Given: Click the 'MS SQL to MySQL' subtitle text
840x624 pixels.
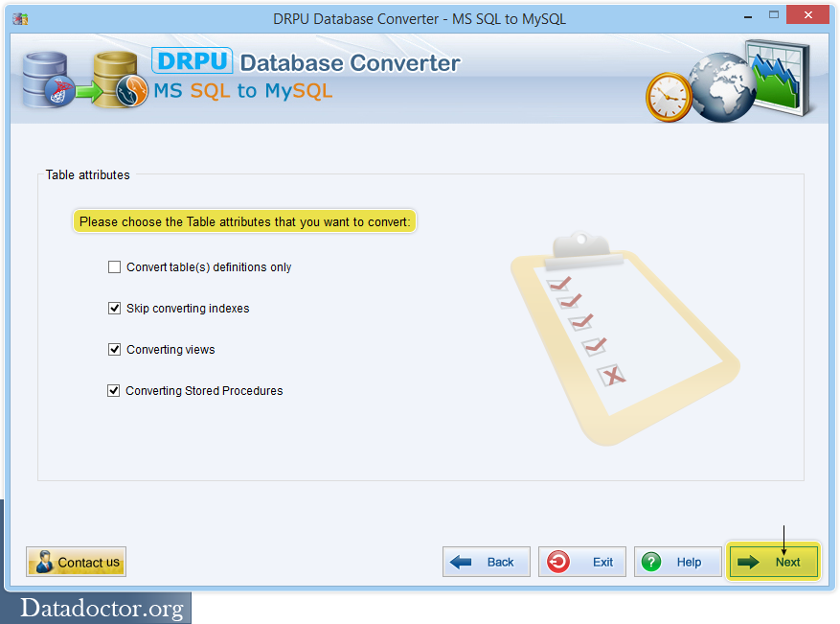Looking at the screenshot, I should tap(242, 91).
